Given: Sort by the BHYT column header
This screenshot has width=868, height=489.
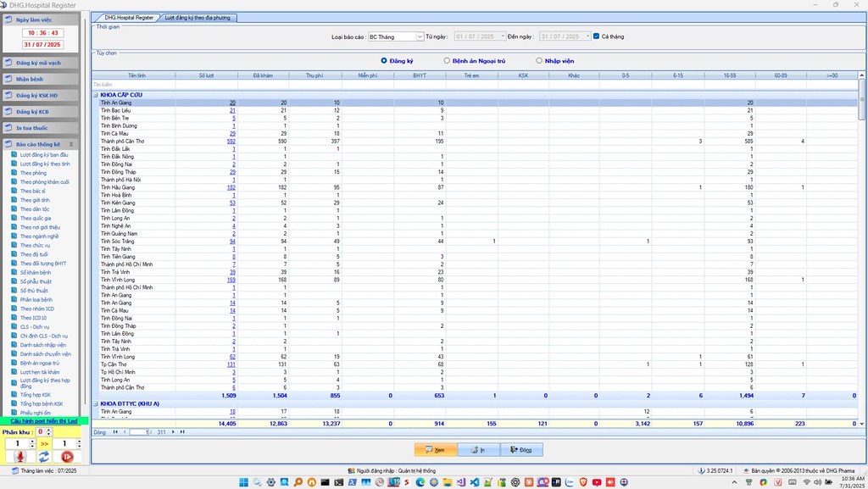Looking at the screenshot, I should (x=420, y=75).
